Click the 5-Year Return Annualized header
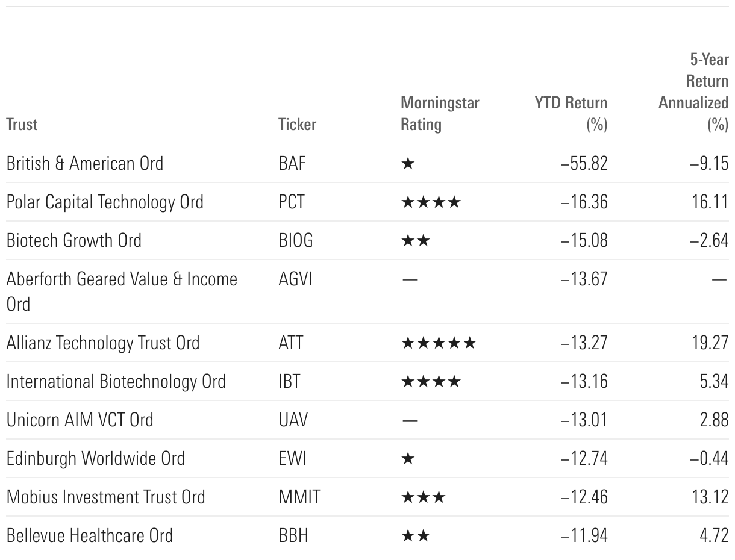Image resolution: width=735 pixels, height=560 pixels. tap(694, 92)
